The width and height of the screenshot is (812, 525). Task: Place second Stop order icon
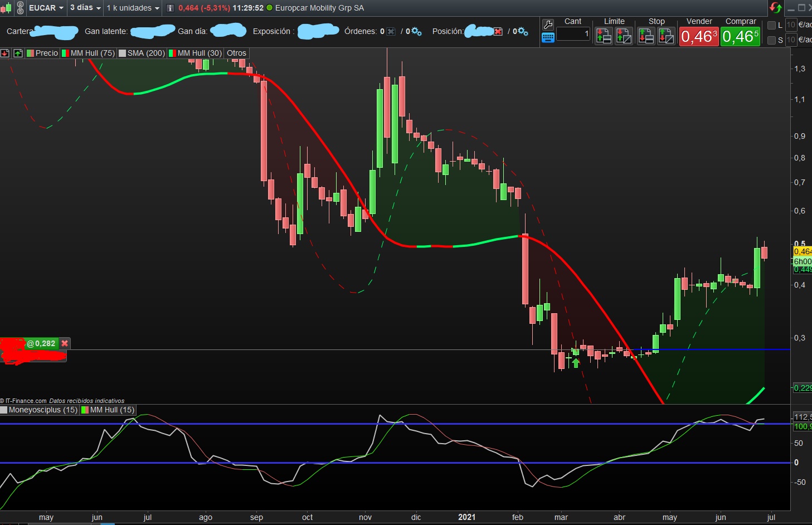pos(666,36)
